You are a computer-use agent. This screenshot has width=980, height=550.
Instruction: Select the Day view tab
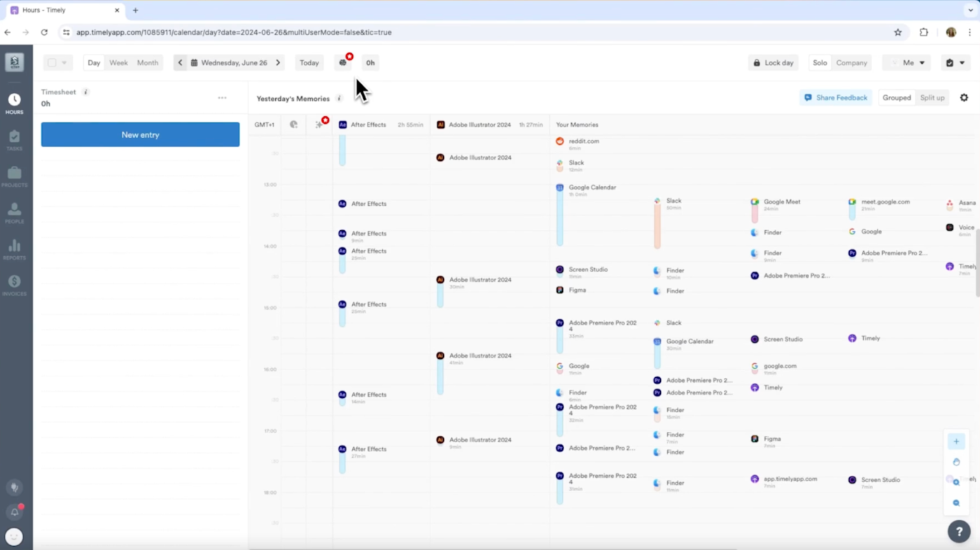click(x=94, y=63)
